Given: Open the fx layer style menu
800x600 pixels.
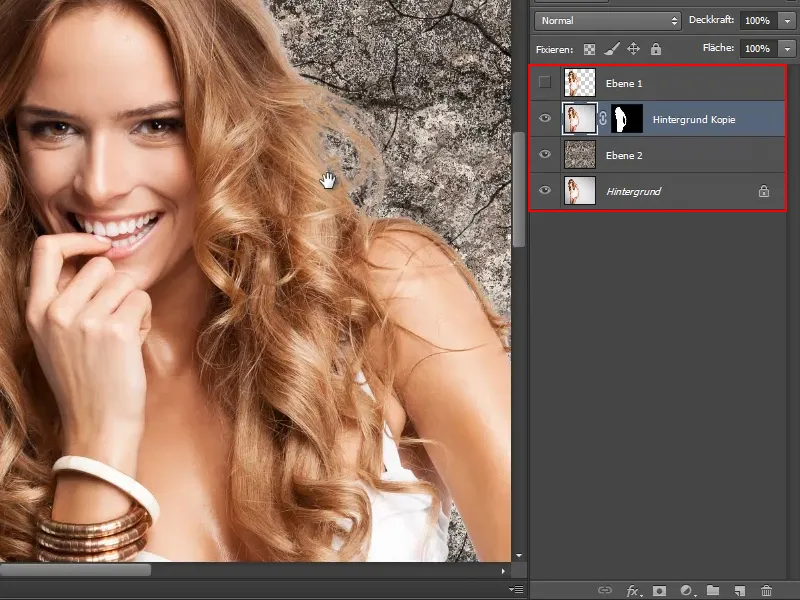Looking at the screenshot, I should [633, 591].
